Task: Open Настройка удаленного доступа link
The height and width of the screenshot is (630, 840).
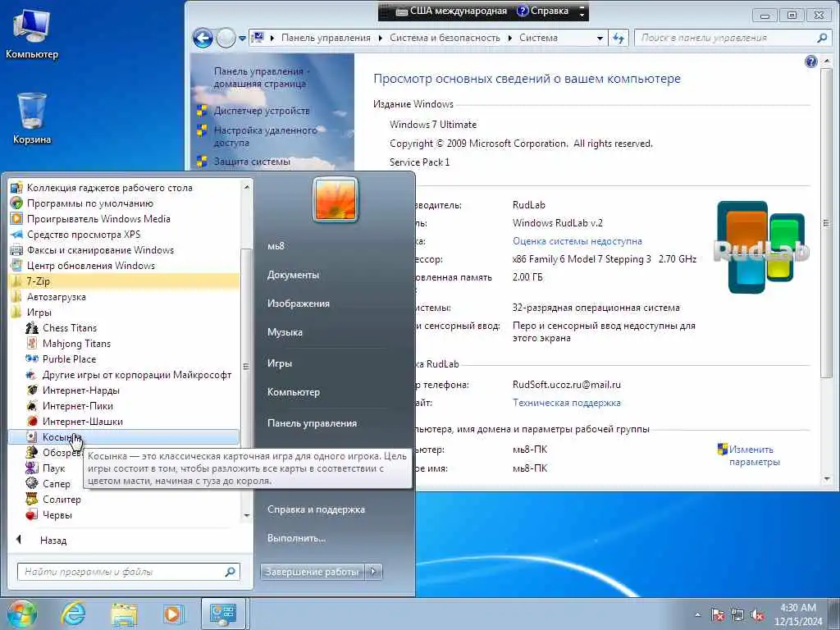Action: (x=265, y=136)
